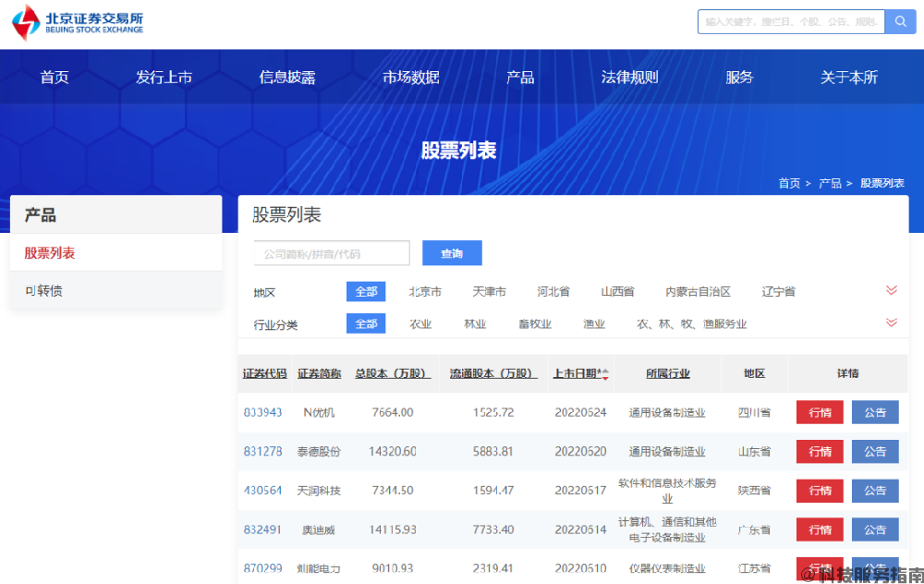Click the 7664.00 total shares cell
924x584 pixels.
tap(393, 412)
